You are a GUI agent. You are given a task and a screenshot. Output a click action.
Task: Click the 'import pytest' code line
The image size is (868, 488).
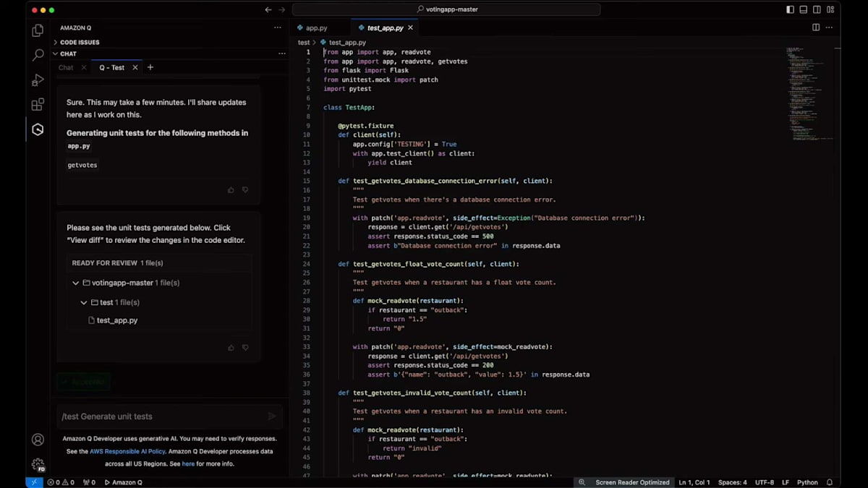pos(347,89)
